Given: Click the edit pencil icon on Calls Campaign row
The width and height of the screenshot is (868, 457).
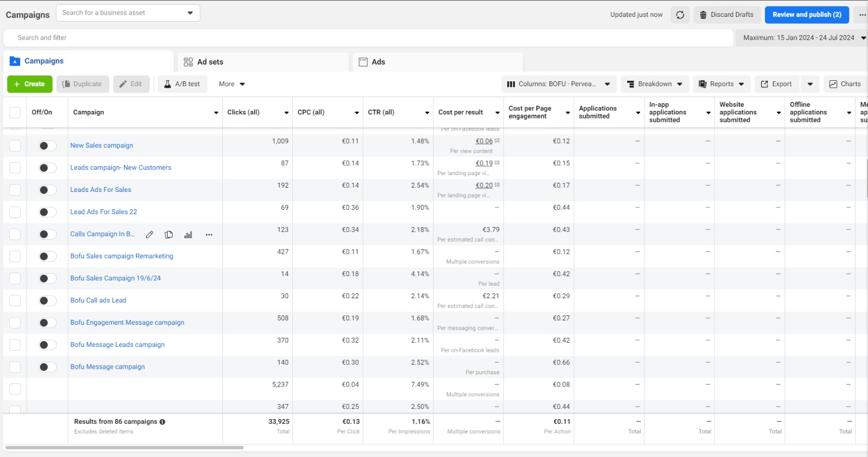Looking at the screenshot, I should pyautogui.click(x=150, y=235).
